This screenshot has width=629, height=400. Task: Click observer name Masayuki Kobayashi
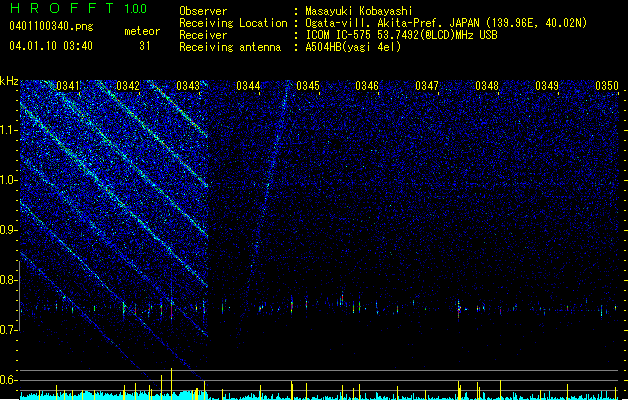[359, 11]
